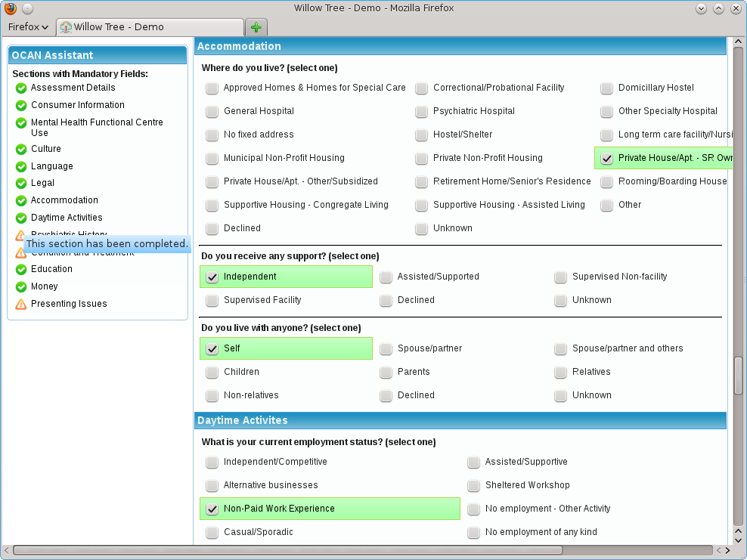Open a new tab with green plus button
Viewport: 747px width, 560px height.
(256, 27)
